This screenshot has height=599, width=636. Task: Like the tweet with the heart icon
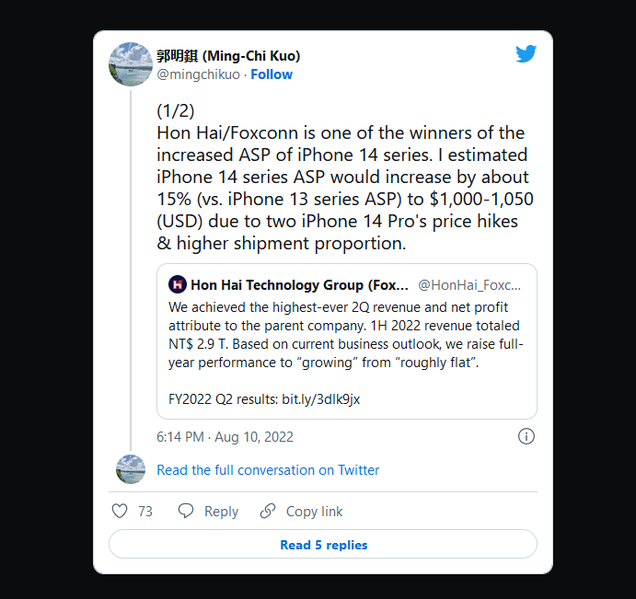pyautogui.click(x=120, y=511)
